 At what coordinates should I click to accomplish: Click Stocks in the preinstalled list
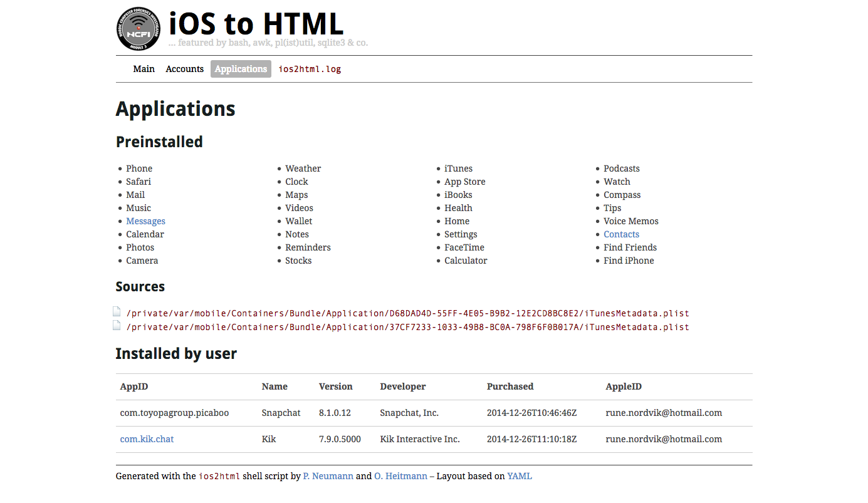coord(298,261)
